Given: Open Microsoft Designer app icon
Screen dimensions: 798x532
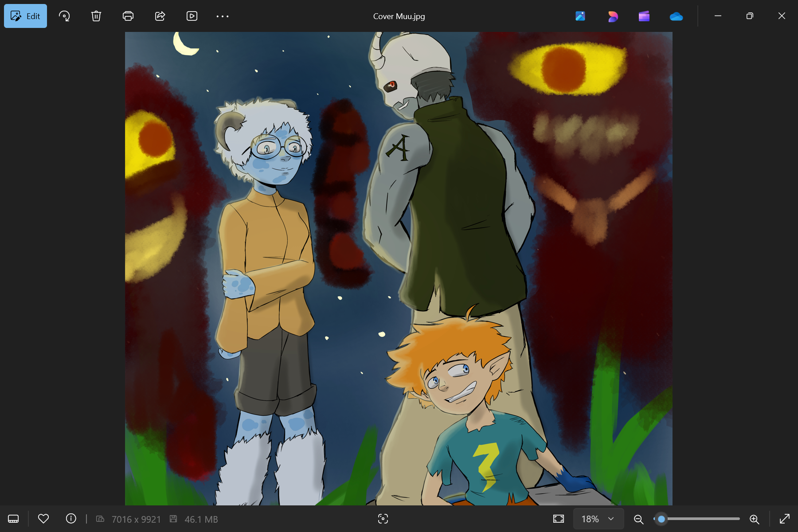Looking at the screenshot, I should (x=612, y=16).
